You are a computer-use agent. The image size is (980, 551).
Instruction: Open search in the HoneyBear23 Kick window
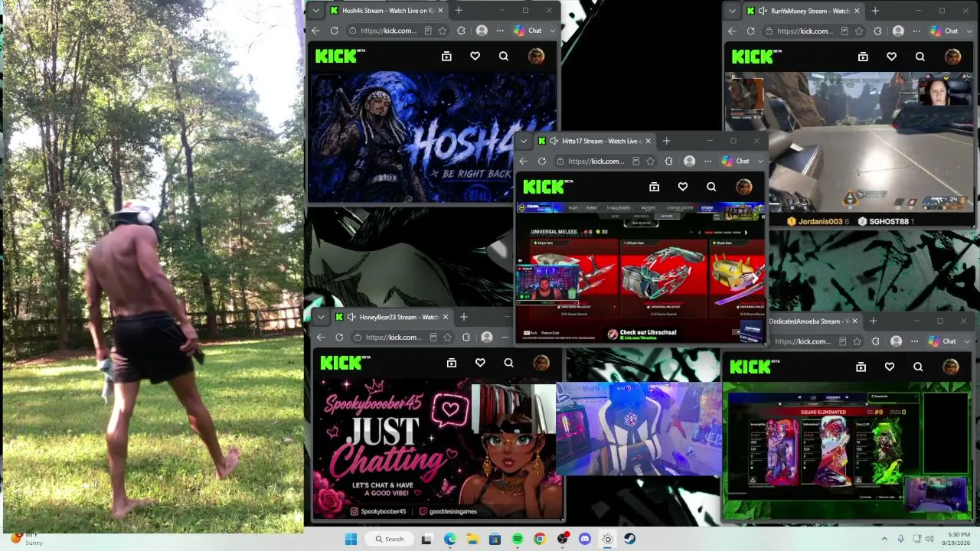coord(509,362)
